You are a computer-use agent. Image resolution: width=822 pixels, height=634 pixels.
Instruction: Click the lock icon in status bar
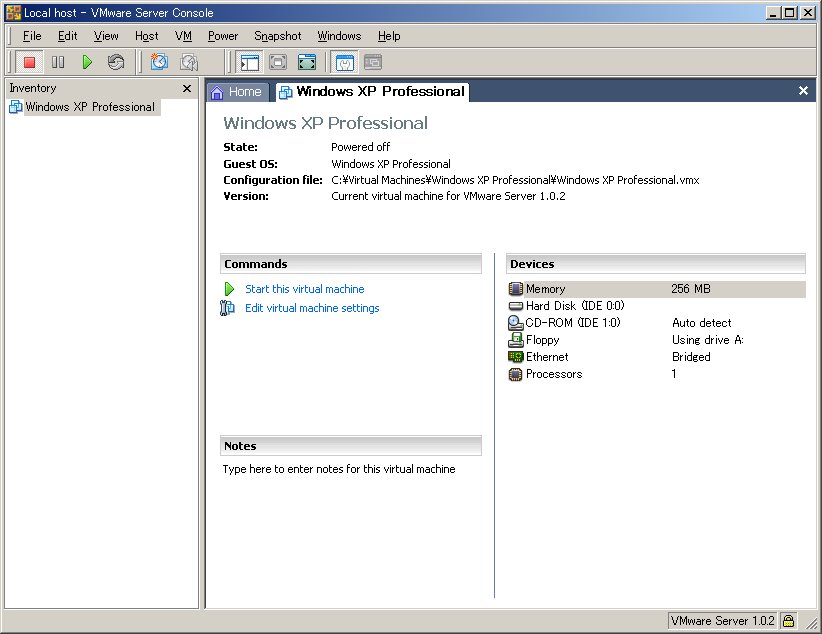pyautogui.click(x=788, y=621)
